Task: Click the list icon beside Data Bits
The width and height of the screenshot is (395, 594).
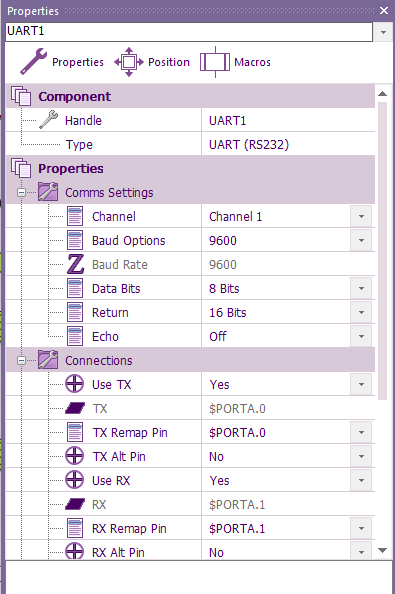Action: click(75, 288)
